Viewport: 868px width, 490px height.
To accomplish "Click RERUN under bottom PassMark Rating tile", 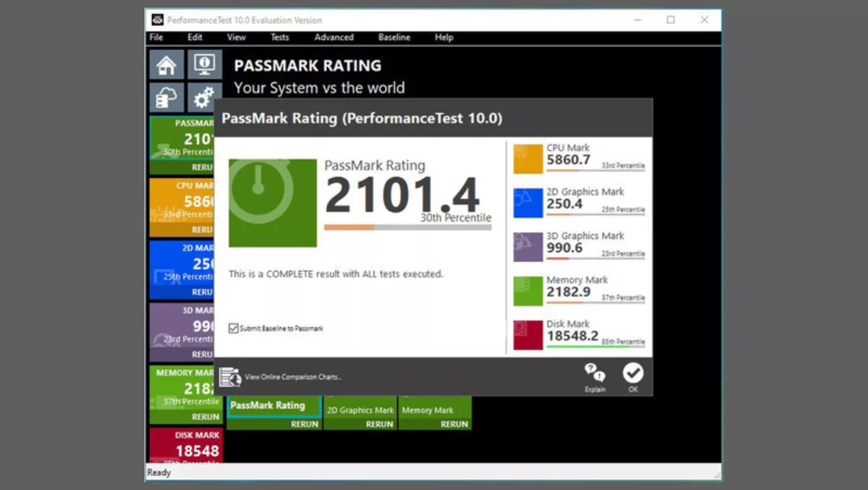I will coord(305,424).
